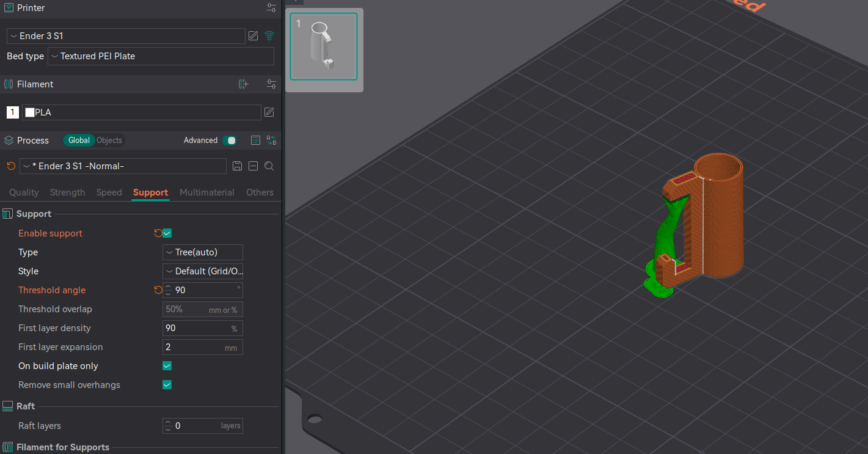The image size is (868, 454).
Task: Open the Bed type dropdown
Action: (161, 56)
